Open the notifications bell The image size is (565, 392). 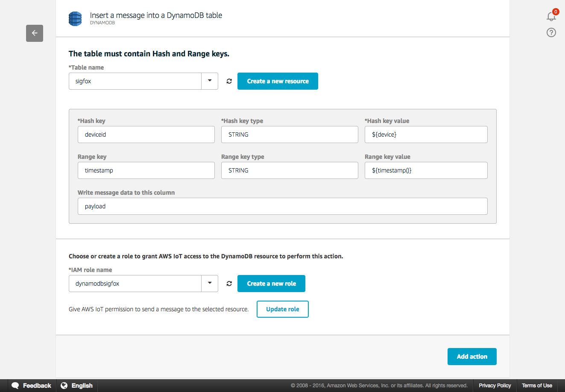click(x=551, y=16)
